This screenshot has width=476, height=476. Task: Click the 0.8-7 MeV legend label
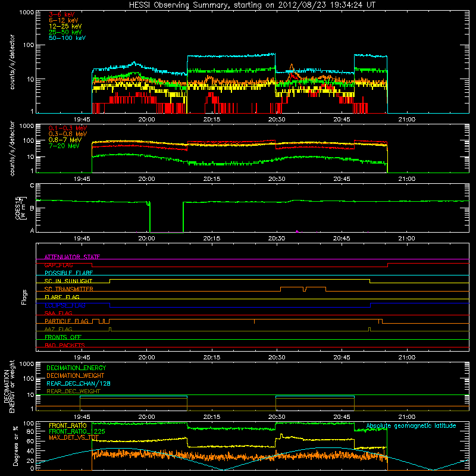pos(65,140)
